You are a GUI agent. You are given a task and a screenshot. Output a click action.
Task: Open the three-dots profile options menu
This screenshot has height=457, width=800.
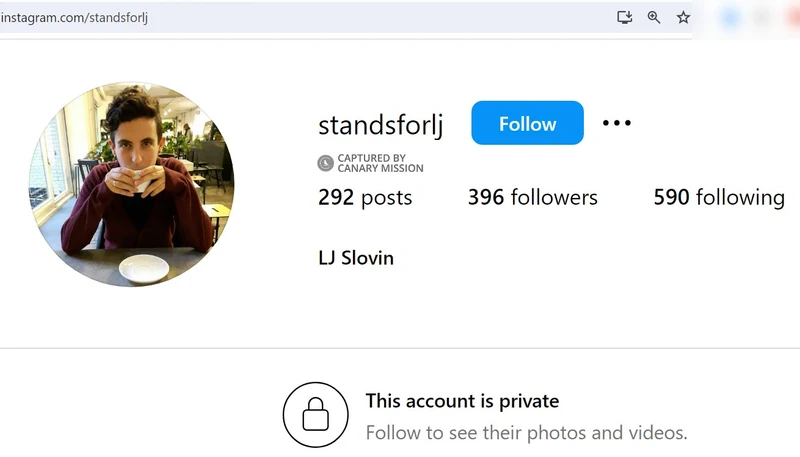[x=616, y=123]
